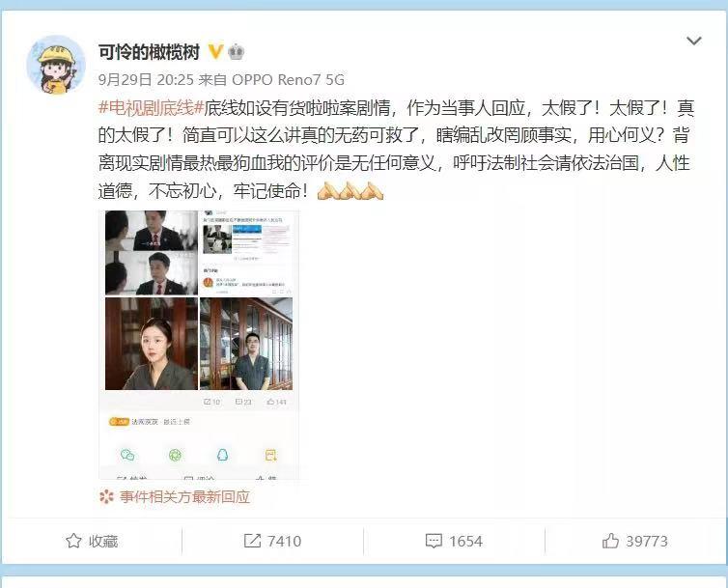
Task: Click the praying hands emoji in post
Action: [x=350, y=191]
